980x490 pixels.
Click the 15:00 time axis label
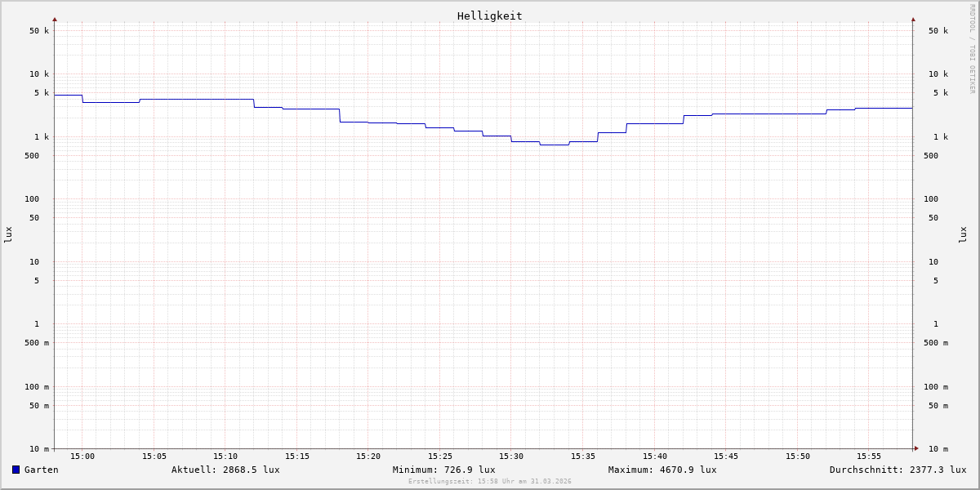[x=82, y=457]
